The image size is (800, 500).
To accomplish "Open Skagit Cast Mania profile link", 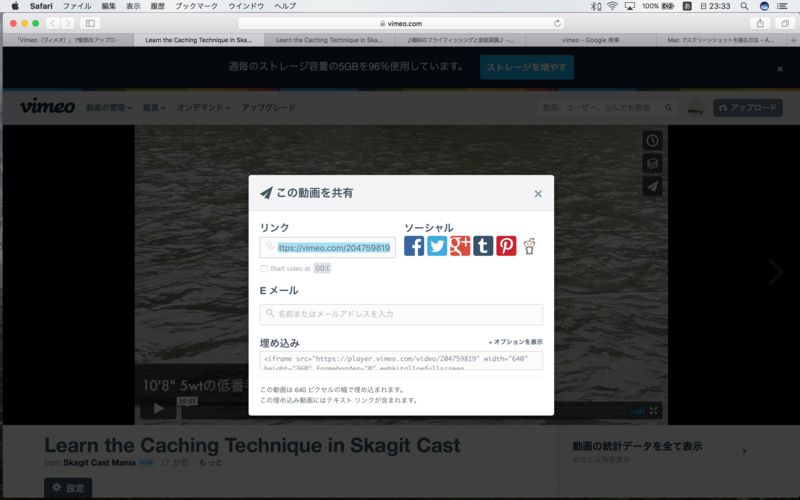I will [x=99, y=463].
